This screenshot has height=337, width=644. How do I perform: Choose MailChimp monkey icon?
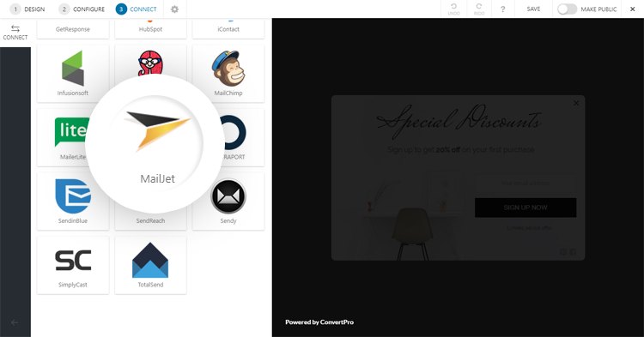point(228,68)
